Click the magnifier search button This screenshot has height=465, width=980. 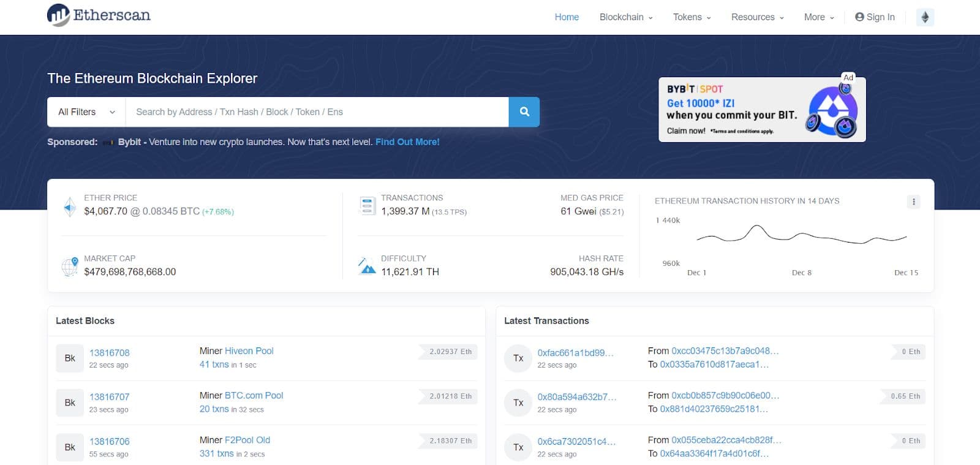pos(524,112)
